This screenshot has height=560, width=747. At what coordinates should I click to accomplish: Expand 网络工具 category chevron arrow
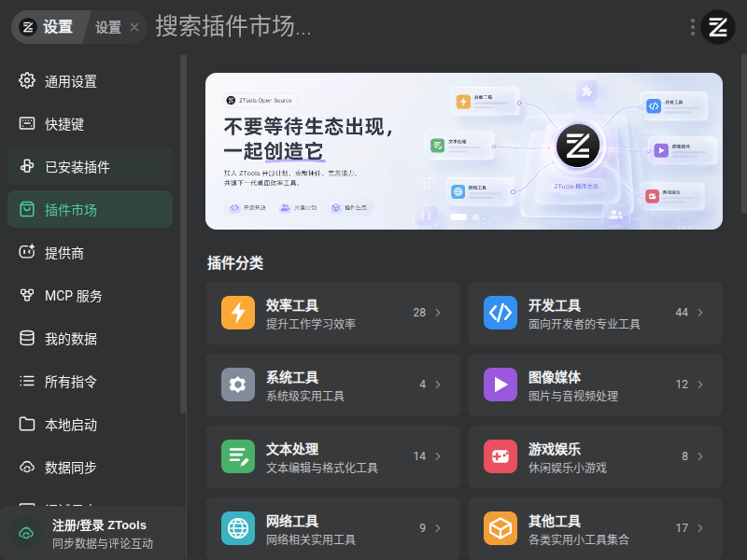point(438,528)
